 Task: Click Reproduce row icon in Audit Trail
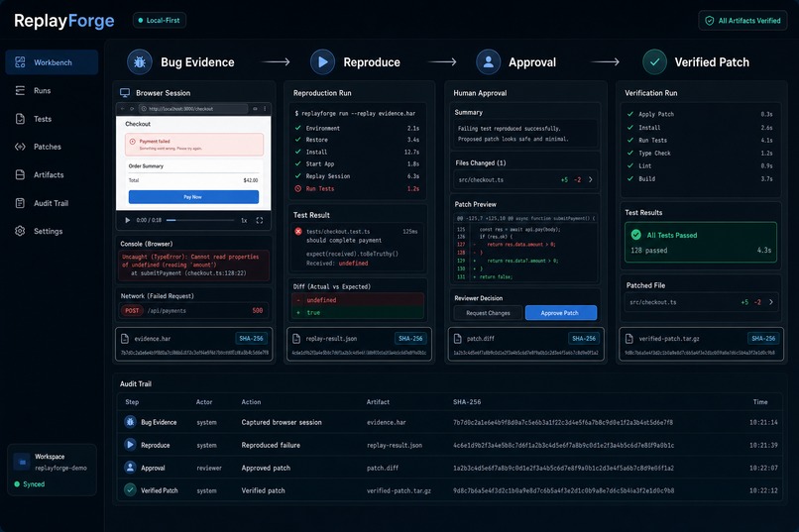point(130,445)
